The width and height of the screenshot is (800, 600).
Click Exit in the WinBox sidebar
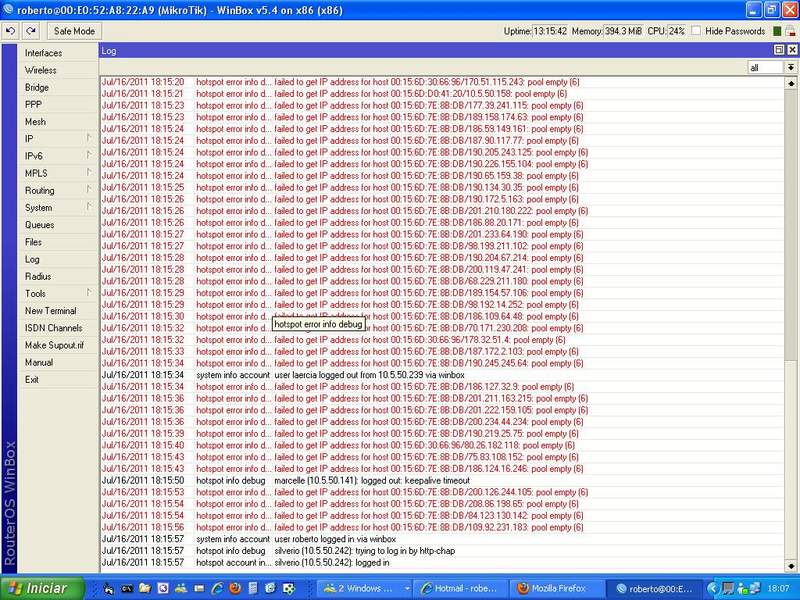57,380
